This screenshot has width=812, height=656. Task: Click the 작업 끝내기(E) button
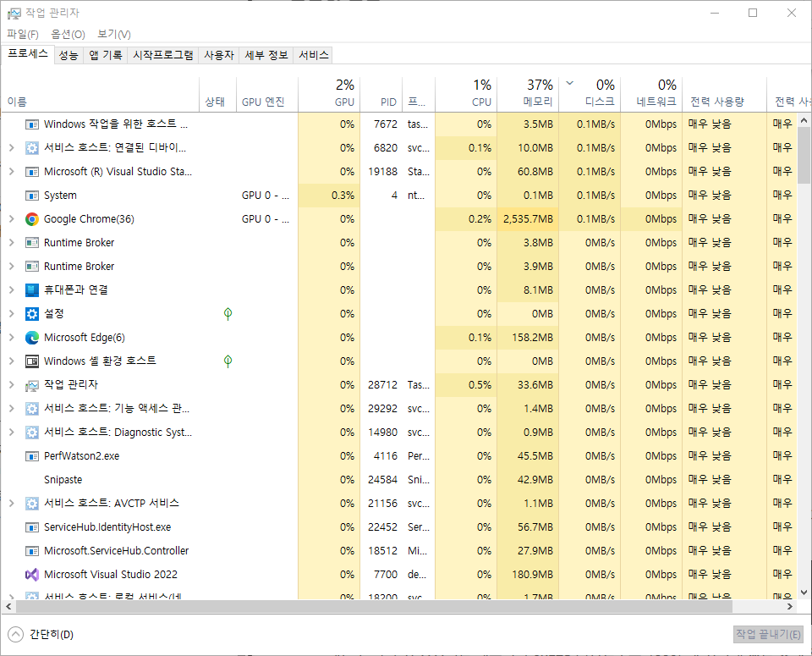click(768, 634)
